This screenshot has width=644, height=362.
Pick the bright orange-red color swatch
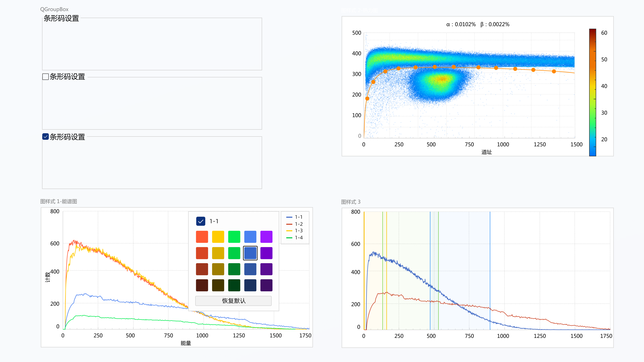(x=202, y=237)
